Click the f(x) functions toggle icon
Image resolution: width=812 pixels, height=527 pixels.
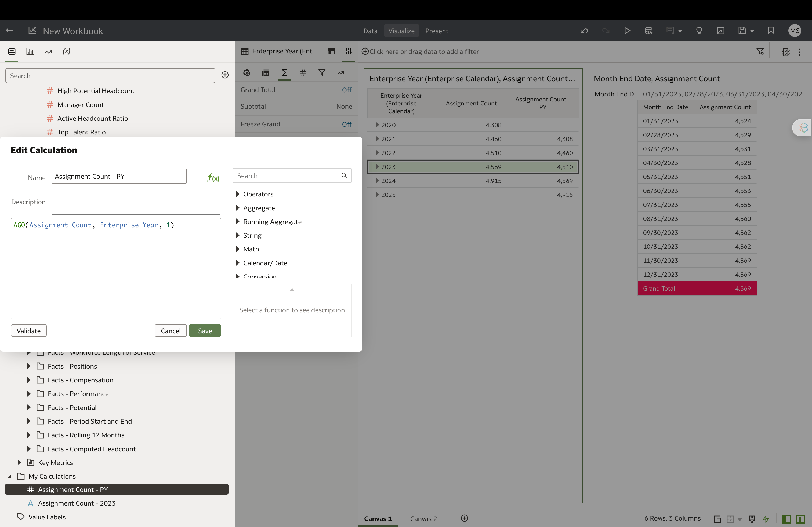(x=213, y=178)
